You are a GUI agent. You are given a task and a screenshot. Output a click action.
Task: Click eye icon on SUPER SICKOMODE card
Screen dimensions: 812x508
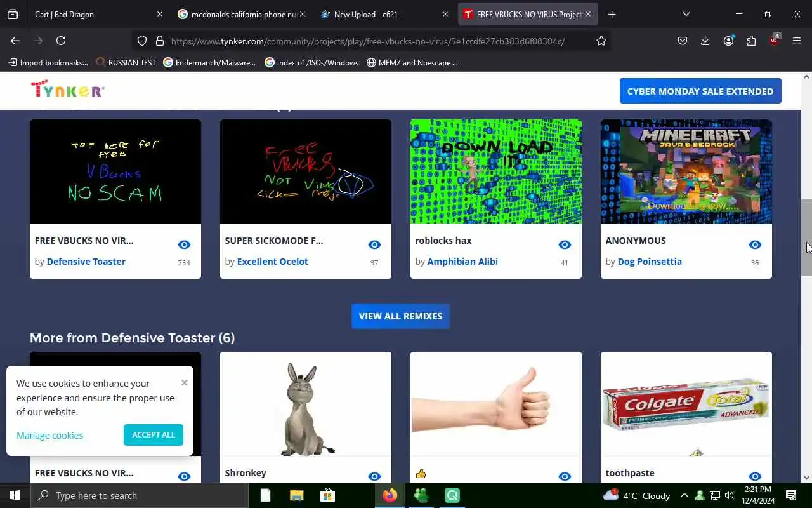coord(374,244)
